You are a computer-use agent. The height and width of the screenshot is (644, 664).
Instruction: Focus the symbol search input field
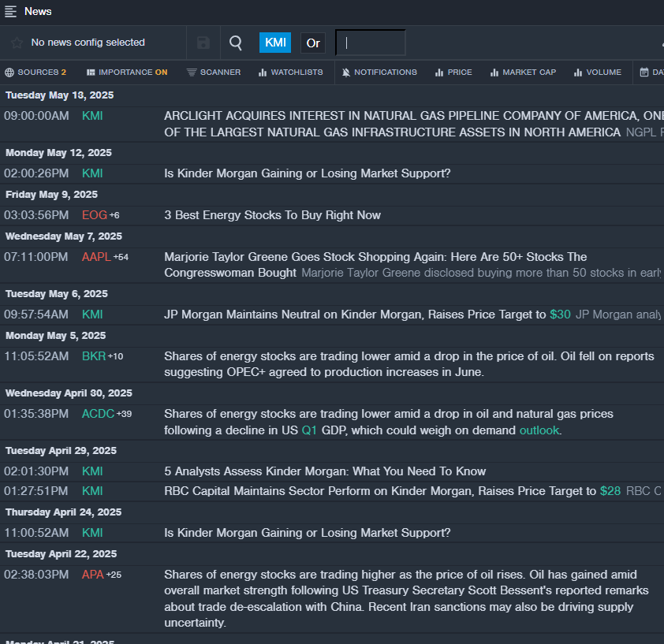tap(371, 43)
